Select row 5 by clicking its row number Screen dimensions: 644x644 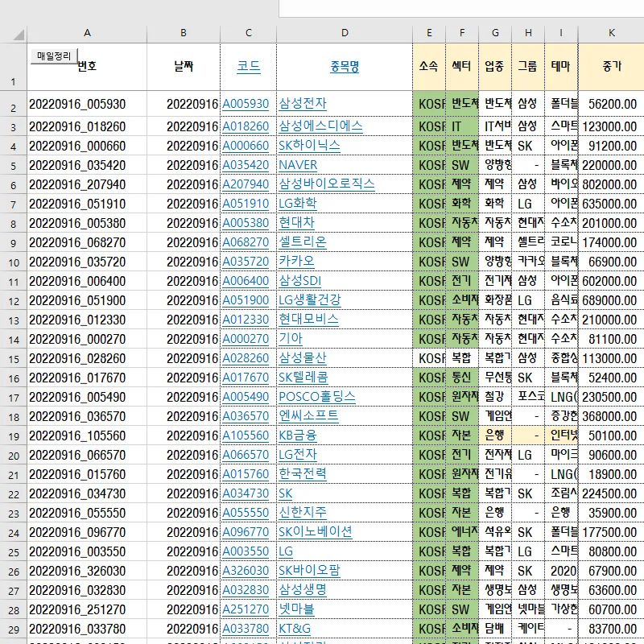click(x=13, y=165)
